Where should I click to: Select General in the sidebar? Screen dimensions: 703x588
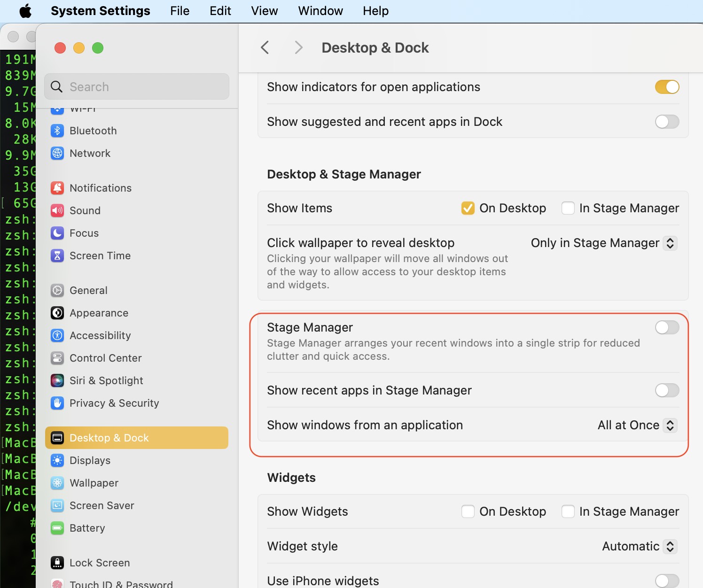(x=137, y=290)
